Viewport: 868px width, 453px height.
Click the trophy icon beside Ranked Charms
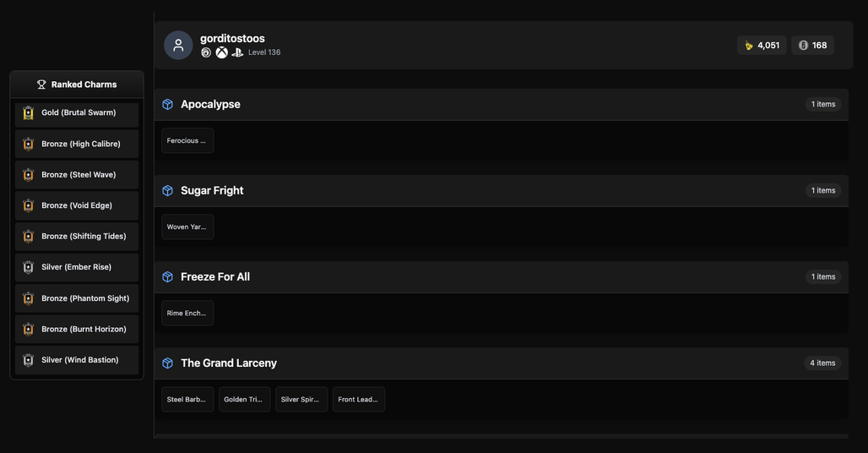click(x=41, y=85)
